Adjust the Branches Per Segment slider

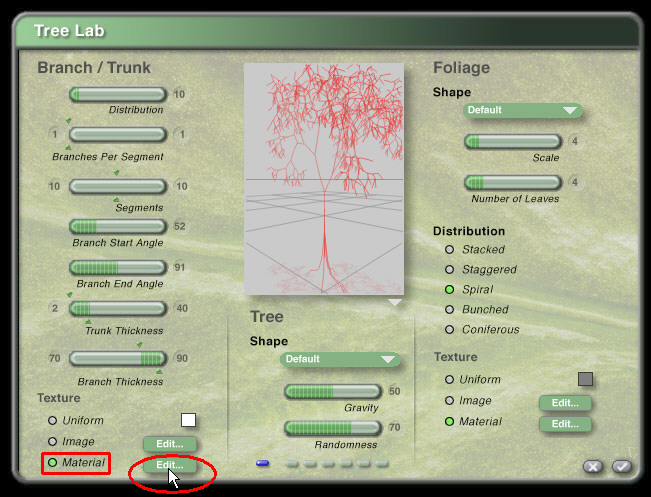[x=118, y=135]
